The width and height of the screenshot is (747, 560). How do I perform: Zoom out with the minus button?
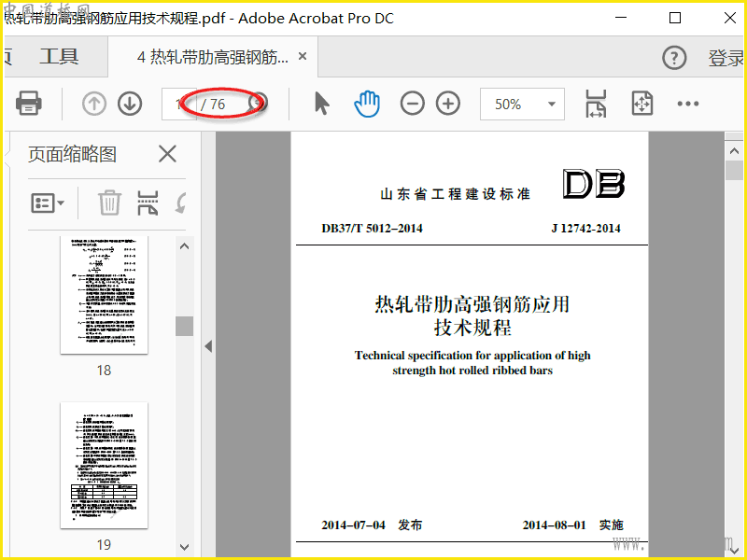tap(412, 104)
